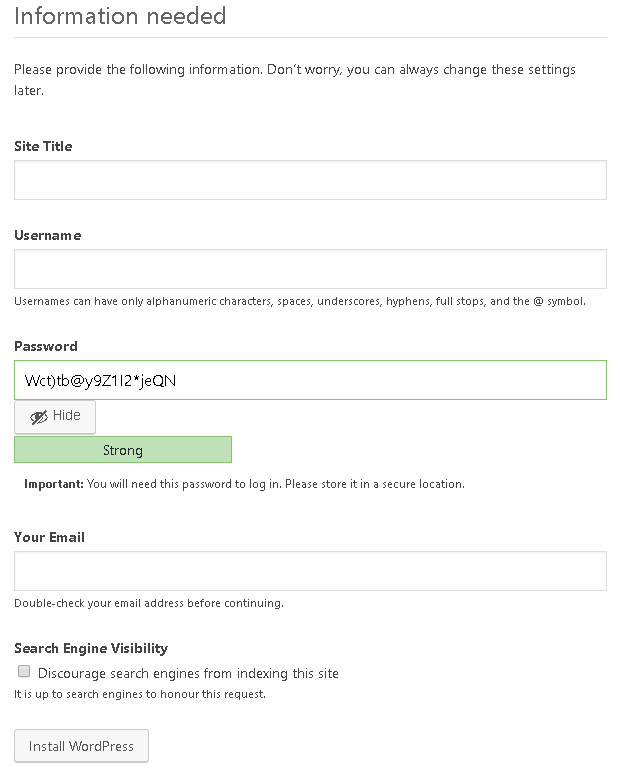
Task: Click the Username label
Action: [48, 235]
